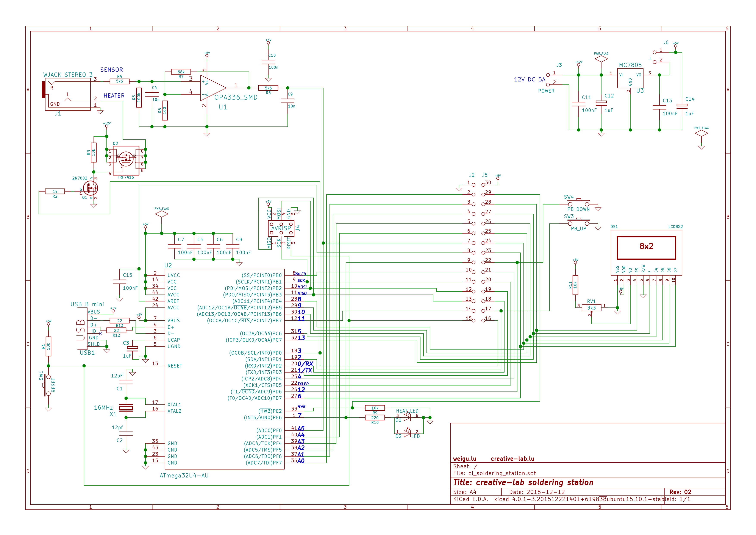Select the 'Size: A4' field
The image size is (756, 535).
coord(465,492)
